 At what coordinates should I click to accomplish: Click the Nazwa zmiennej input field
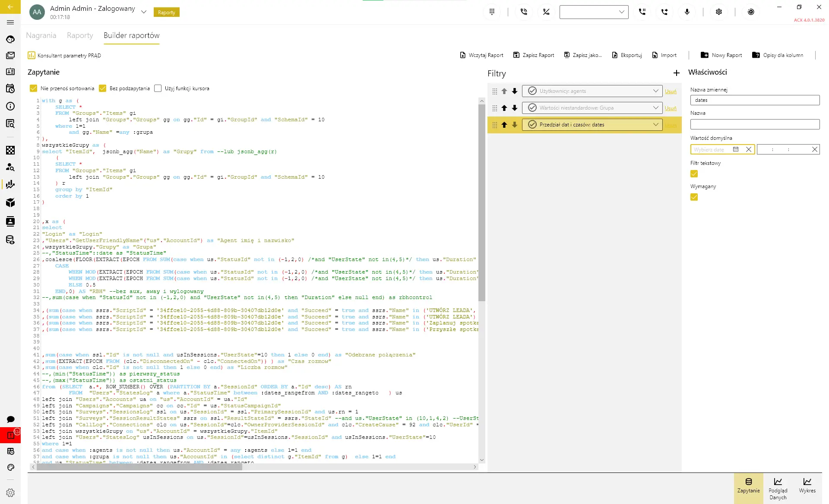coord(754,100)
